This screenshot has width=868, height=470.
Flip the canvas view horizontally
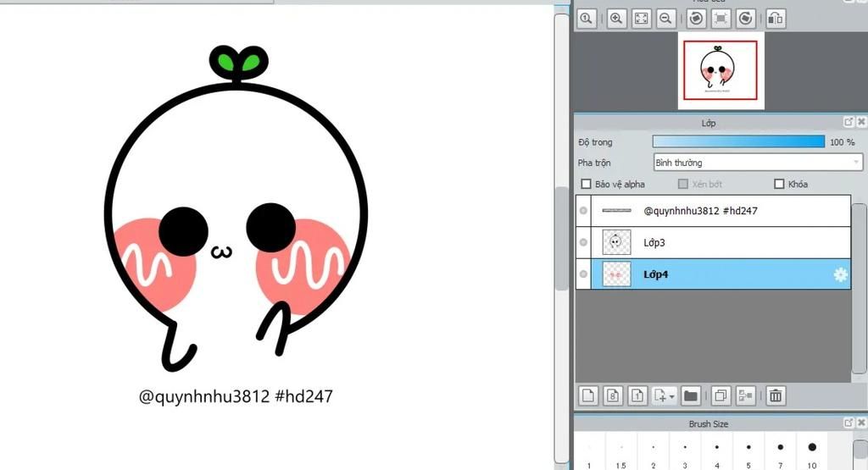coord(776,19)
